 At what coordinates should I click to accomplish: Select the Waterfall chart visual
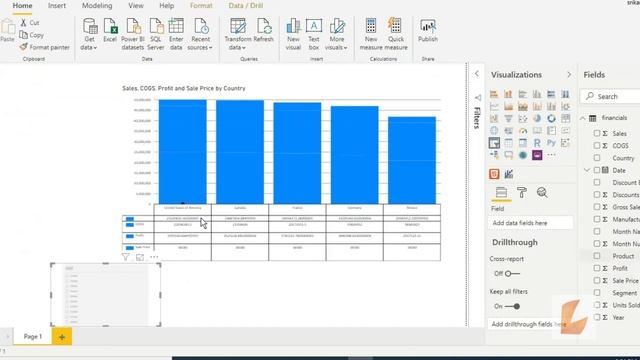point(494,119)
